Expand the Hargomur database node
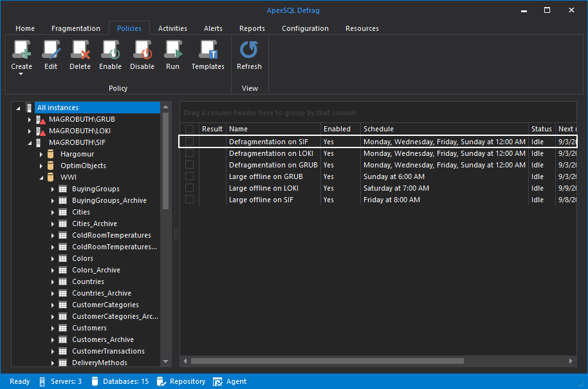 (41, 155)
